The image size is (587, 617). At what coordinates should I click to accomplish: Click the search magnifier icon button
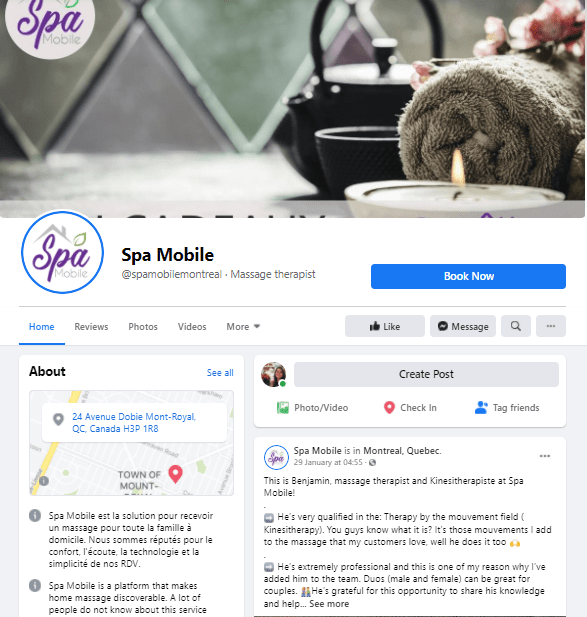pos(515,326)
